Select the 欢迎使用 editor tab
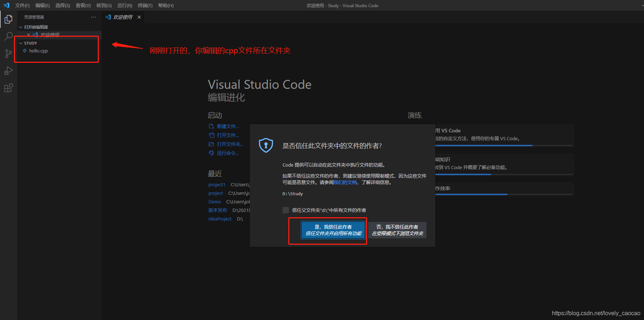Screen dimensions: 644x320 [x=123, y=17]
